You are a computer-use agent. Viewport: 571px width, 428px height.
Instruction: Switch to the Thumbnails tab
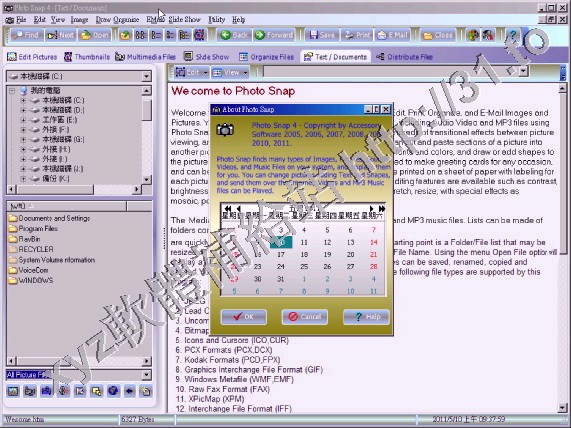[x=87, y=57]
